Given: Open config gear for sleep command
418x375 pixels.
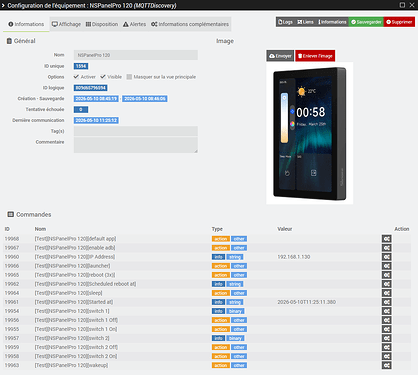Looking at the screenshot, I should [x=386, y=293].
